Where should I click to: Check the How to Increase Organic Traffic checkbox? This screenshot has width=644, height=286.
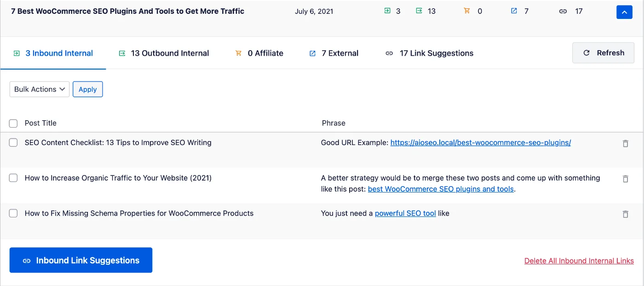pyautogui.click(x=13, y=178)
